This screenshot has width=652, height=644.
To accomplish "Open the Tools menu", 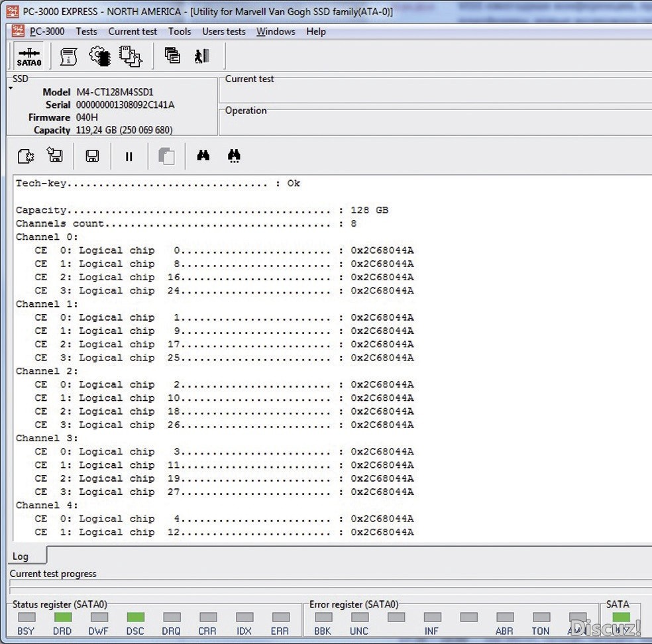I will pyautogui.click(x=180, y=32).
